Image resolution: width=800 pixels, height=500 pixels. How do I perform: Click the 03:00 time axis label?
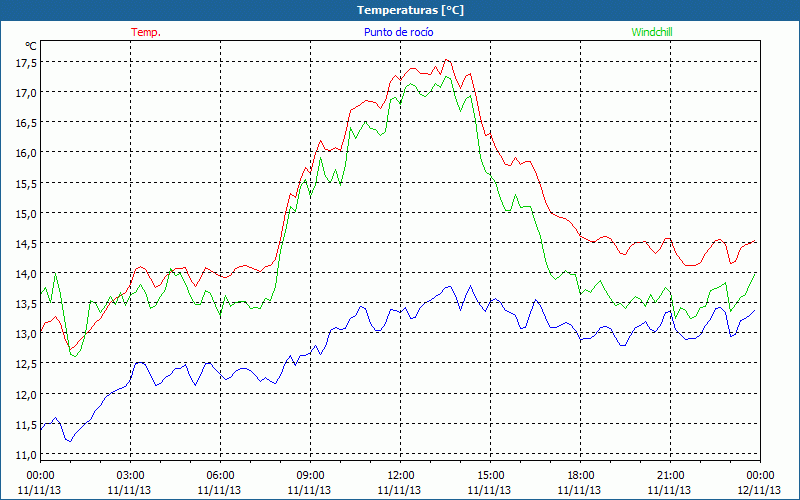pos(131,476)
